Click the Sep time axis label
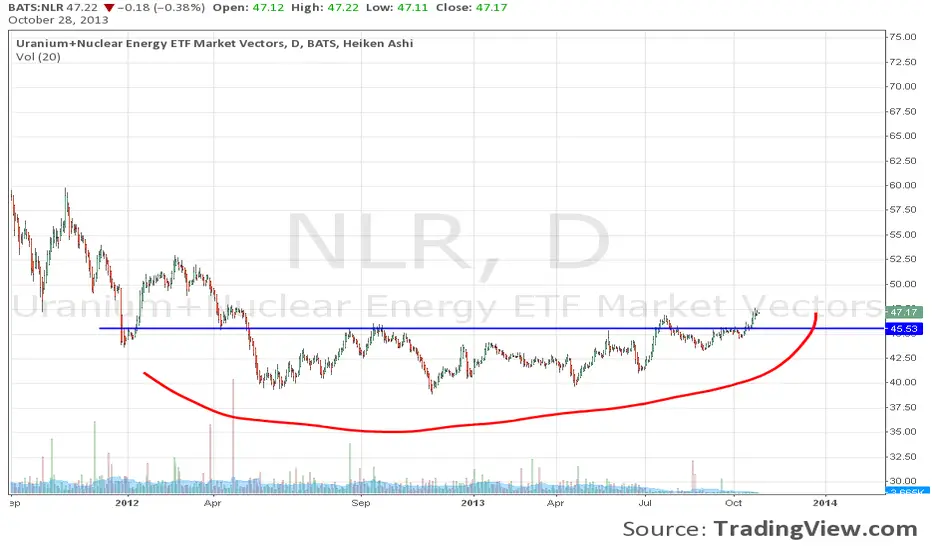 pyautogui.click(x=361, y=503)
